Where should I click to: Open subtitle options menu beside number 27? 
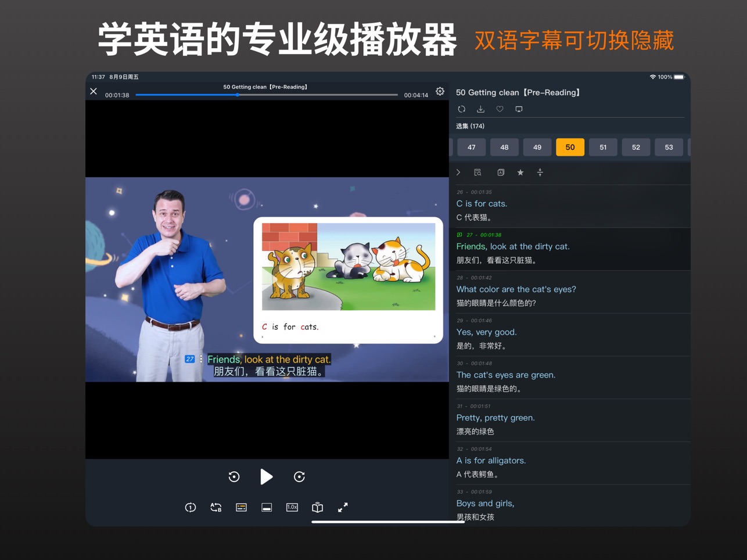(x=201, y=359)
